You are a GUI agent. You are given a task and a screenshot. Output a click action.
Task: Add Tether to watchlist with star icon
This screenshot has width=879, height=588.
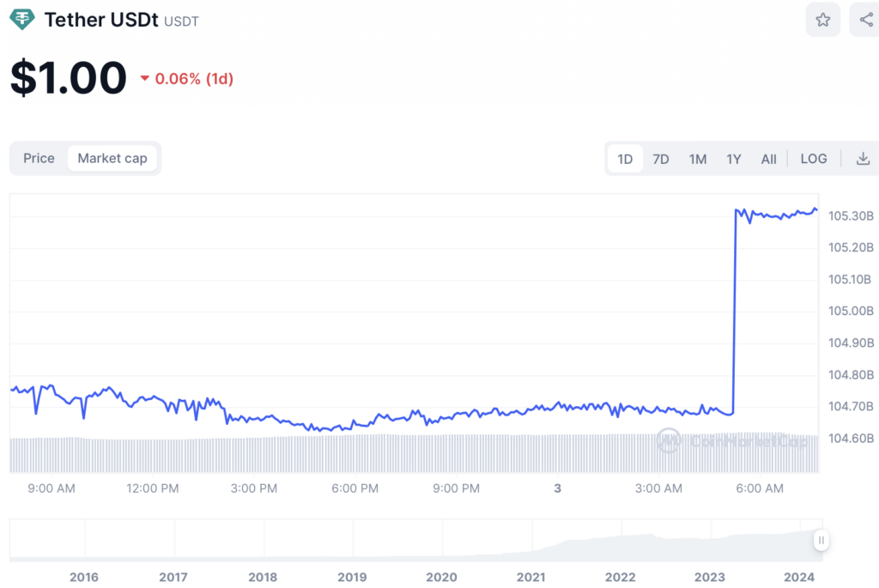(x=822, y=21)
